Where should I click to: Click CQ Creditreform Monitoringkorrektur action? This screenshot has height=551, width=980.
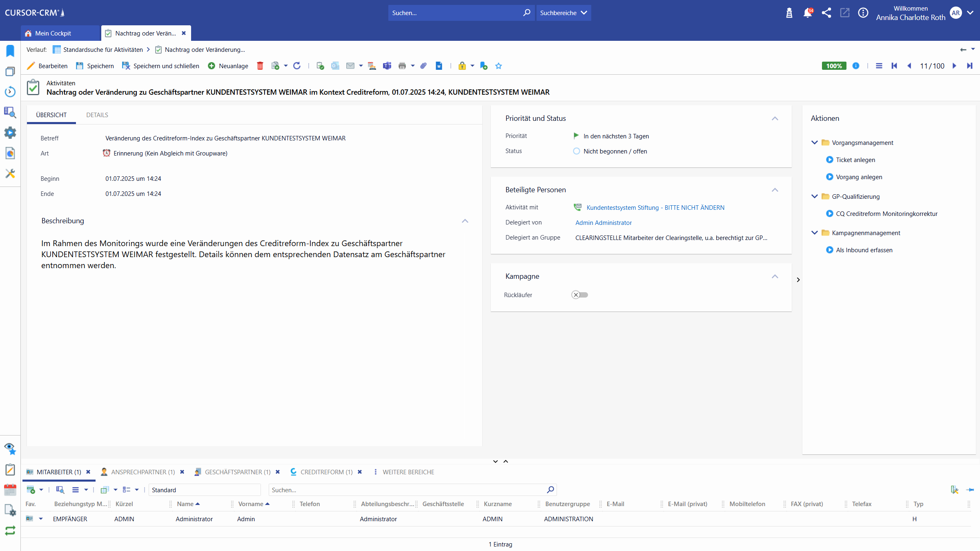[886, 213]
